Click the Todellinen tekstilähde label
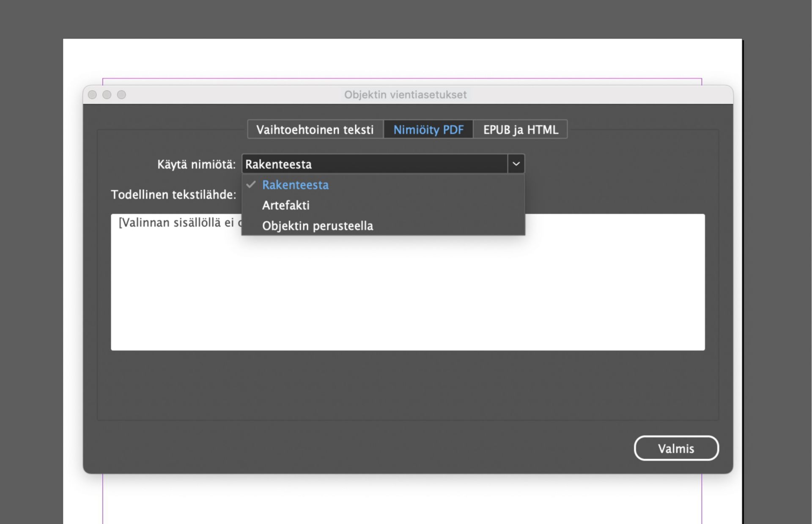812x524 pixels. pyautogui.click(x=173, y=195)
